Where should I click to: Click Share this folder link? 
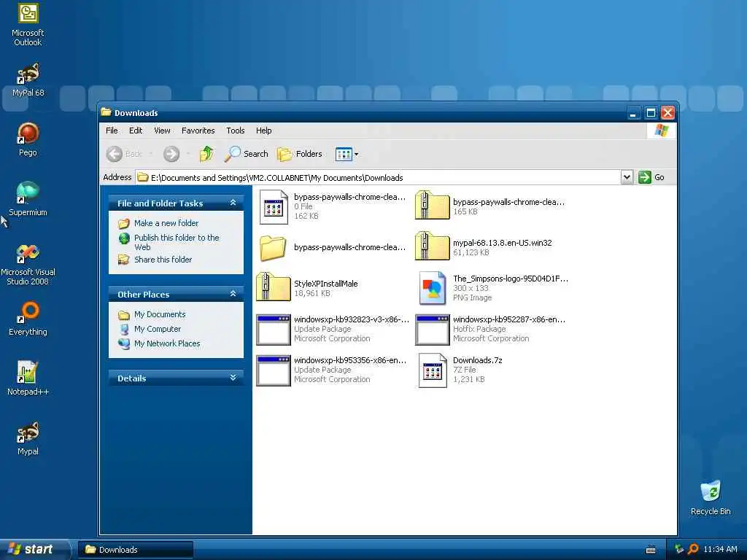(163, 260)
